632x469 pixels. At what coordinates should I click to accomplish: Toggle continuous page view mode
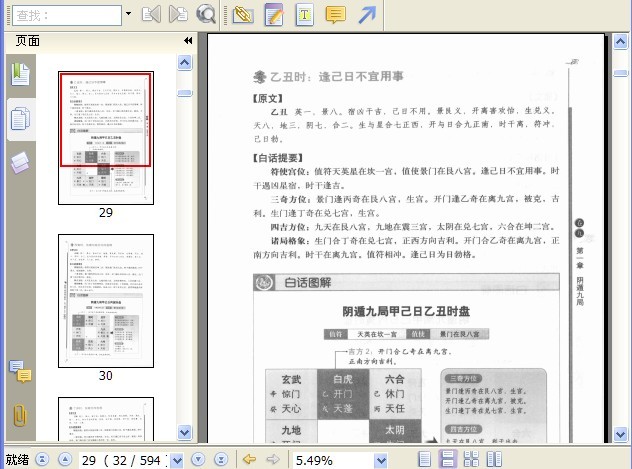pos(447,459)
